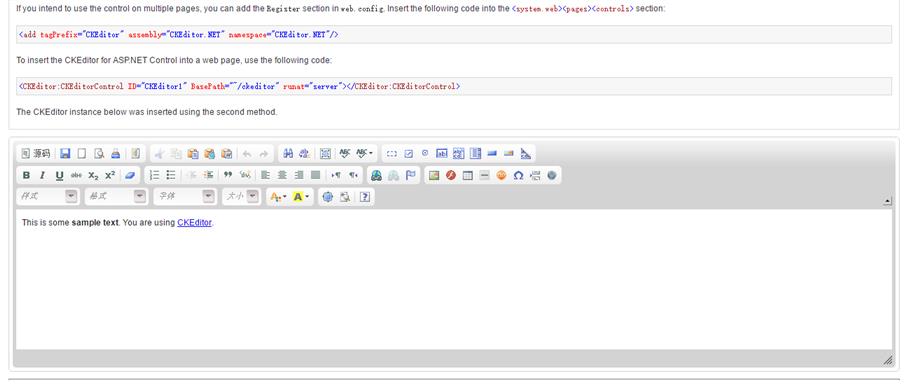Screen dimensions: 908x387
Task: Open the Find dialog (binoculars)
Action: (288, 154)
